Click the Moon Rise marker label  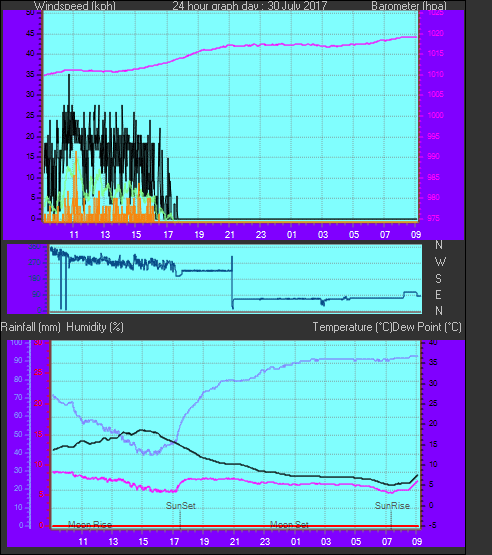point(90,525)
